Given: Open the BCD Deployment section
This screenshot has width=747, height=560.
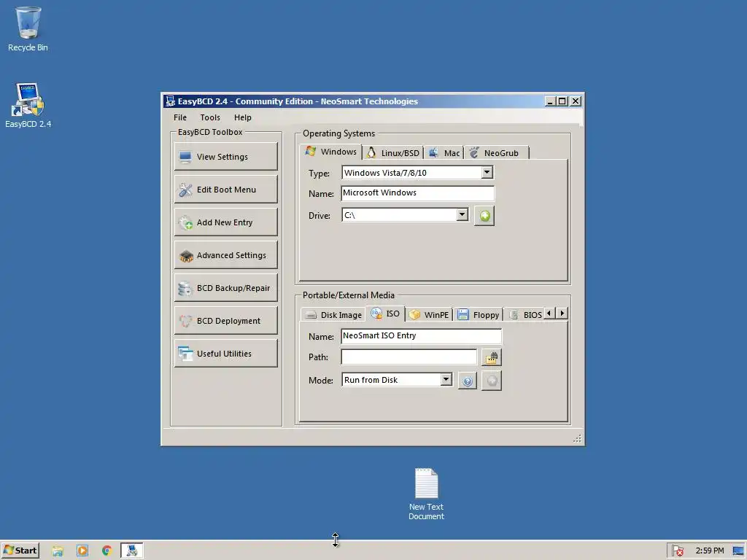Looking at the screenshot, I should pos(226,321).
